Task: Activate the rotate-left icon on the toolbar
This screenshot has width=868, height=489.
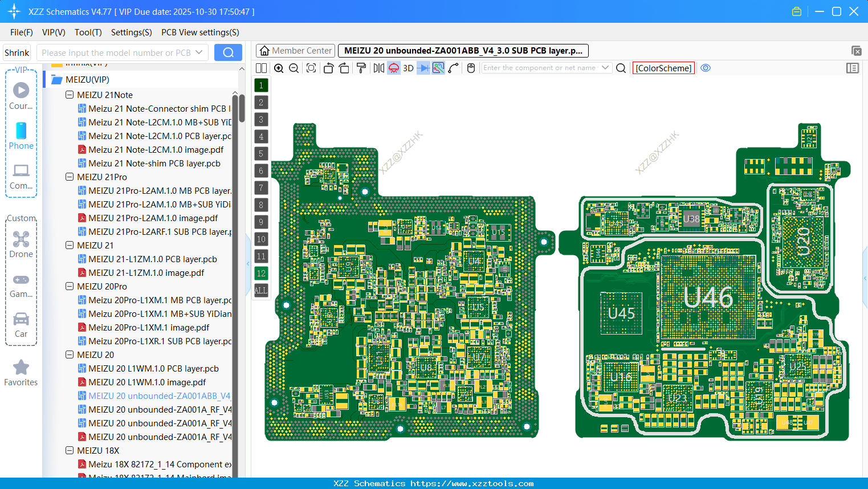Action: 328,68
